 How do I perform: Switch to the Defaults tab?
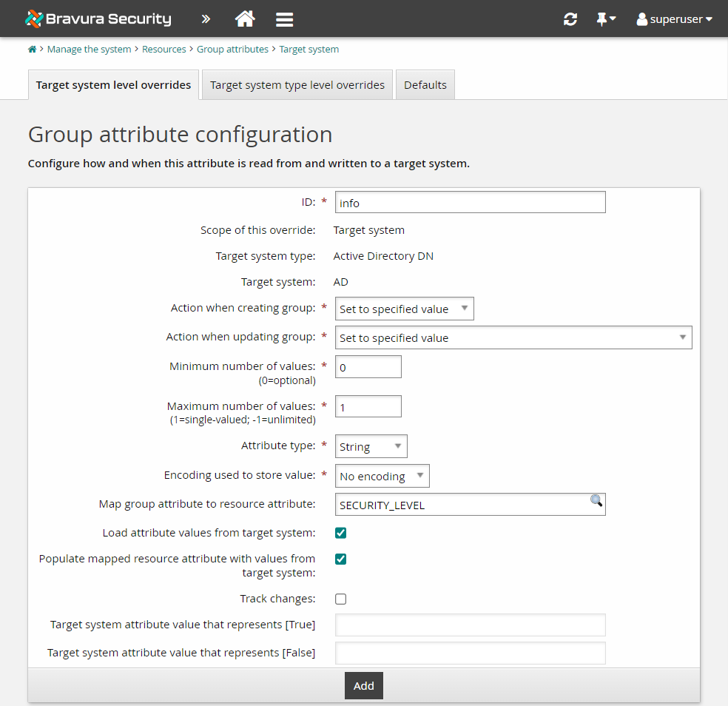pos(425,84)
